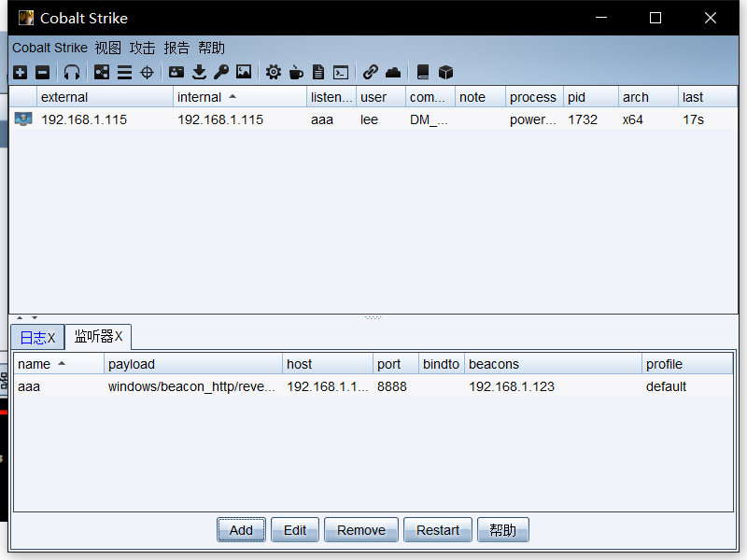Sort sessions by last column header
This screenshot has height=560, width=747.
coord(708,97)
